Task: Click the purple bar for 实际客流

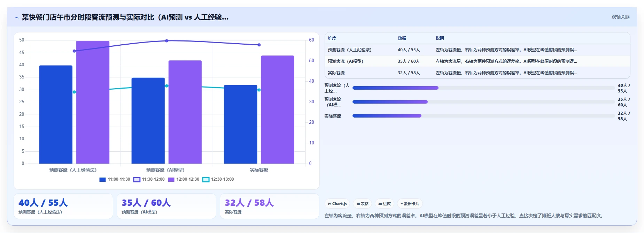Action: pyautogui.click(x=277, y=110)
